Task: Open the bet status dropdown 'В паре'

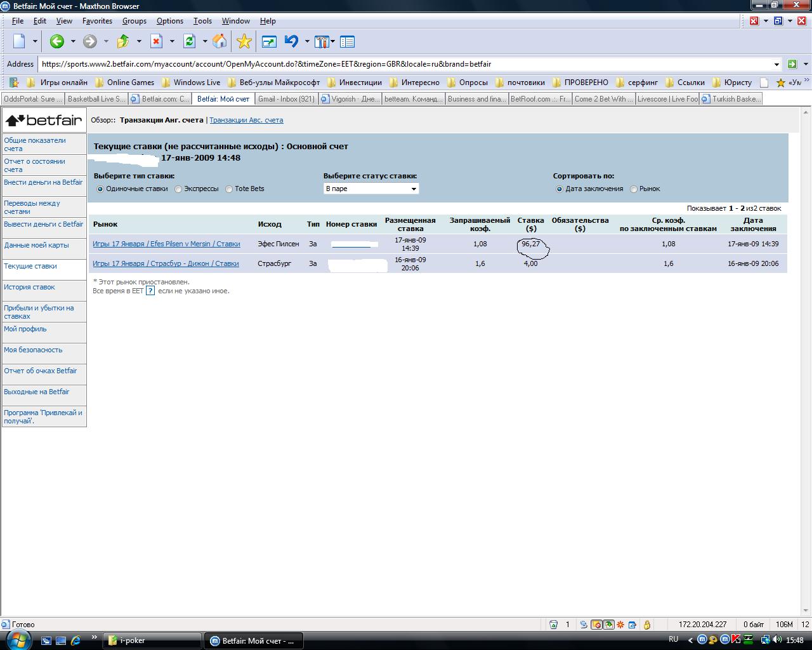Action: pyautogui.click(x=371, y=189)
